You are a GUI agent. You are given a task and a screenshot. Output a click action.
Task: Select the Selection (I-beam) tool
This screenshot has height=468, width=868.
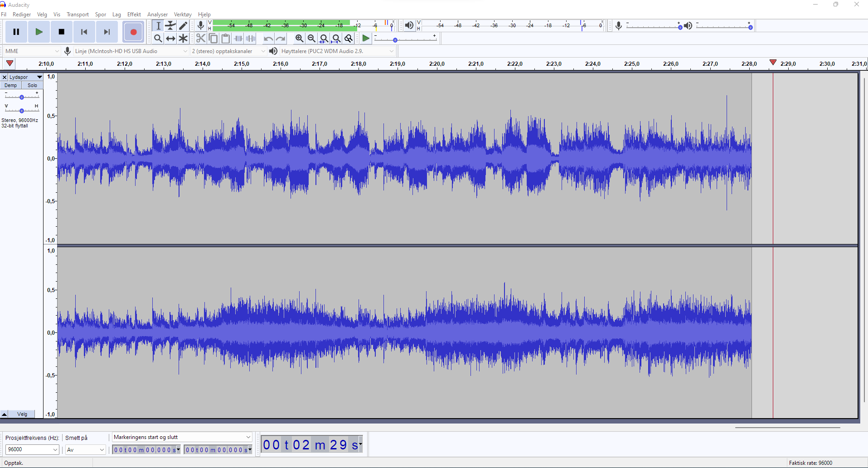(158, 26)
